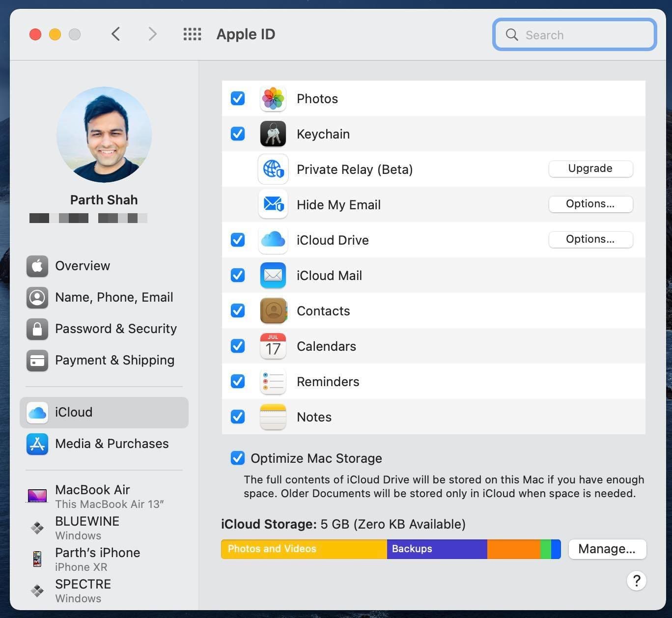
Task: Toggle the iCloud Mail checkbox
Action: [238, 275]
